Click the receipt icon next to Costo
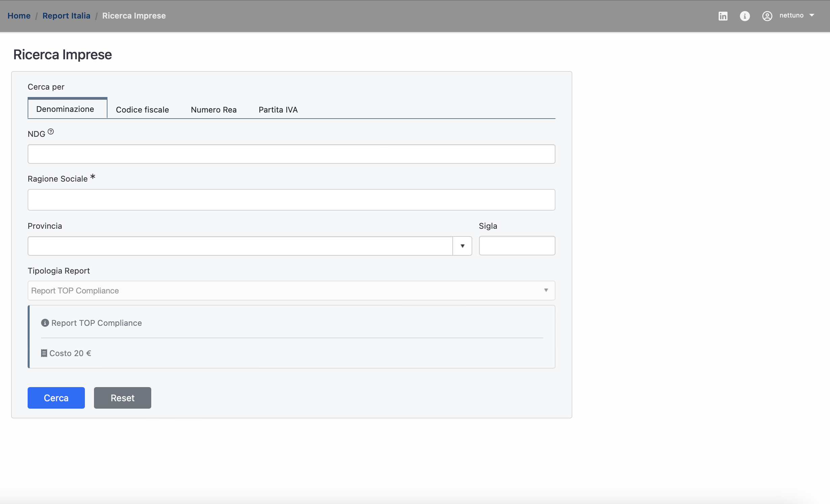Viewport: 830px width, 504px height. [44, 353]
